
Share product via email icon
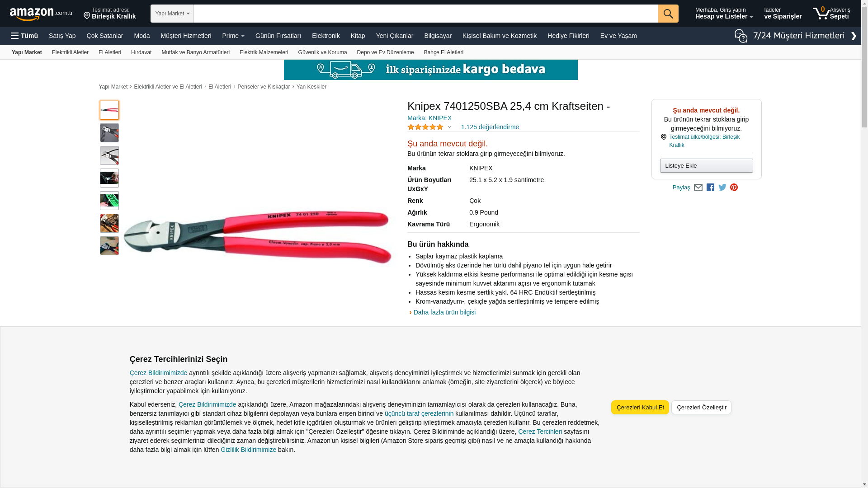point(698,188)
